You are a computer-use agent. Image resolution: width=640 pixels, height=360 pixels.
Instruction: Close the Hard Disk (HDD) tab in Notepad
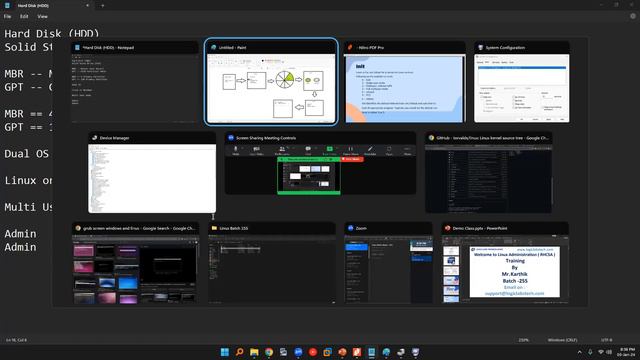pos(87,6)
